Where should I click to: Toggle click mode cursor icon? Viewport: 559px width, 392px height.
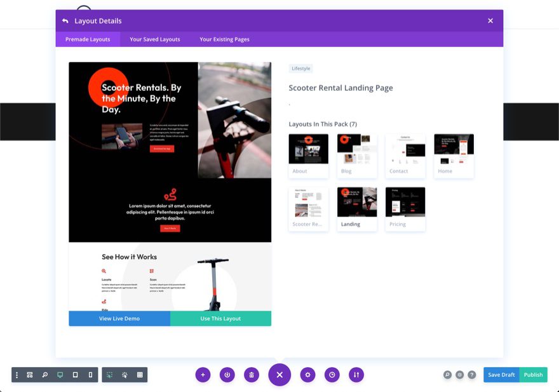point(124,375)
